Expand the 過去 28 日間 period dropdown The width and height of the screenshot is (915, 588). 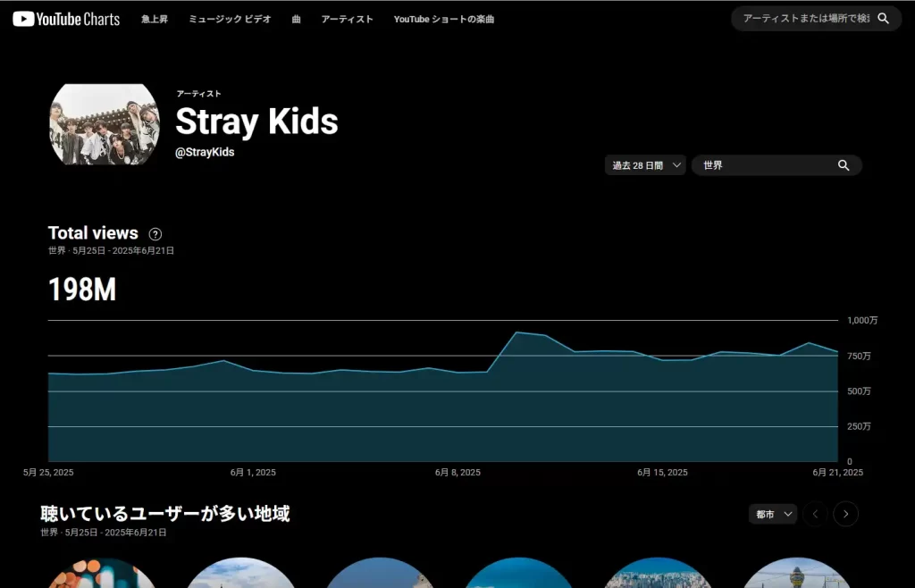point(645,165)
